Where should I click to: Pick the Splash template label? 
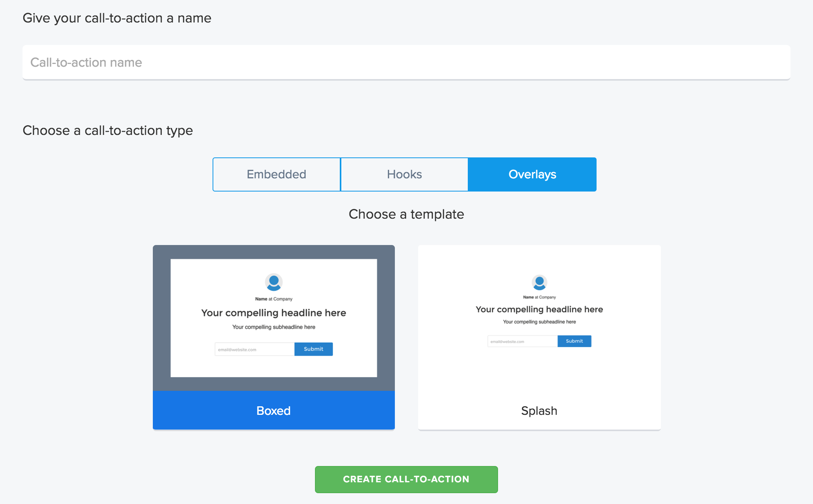tap(539, 411)
